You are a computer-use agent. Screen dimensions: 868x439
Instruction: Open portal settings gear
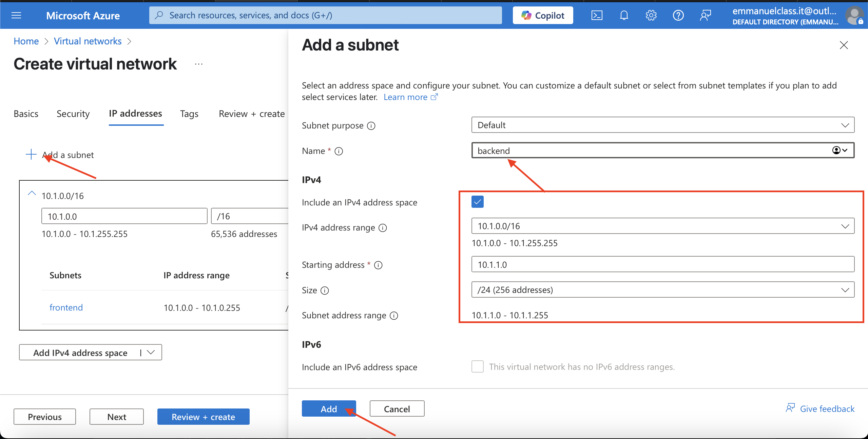[x=651, y=15]
